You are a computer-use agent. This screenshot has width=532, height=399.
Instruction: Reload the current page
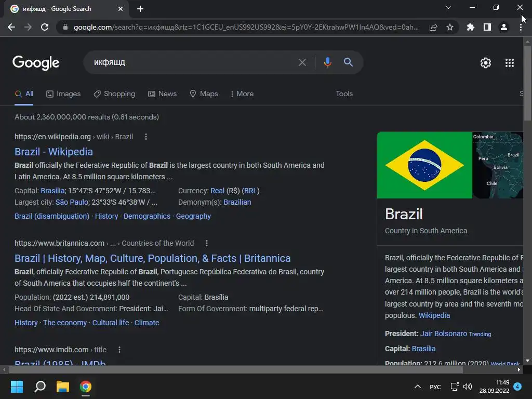point(45,27)
